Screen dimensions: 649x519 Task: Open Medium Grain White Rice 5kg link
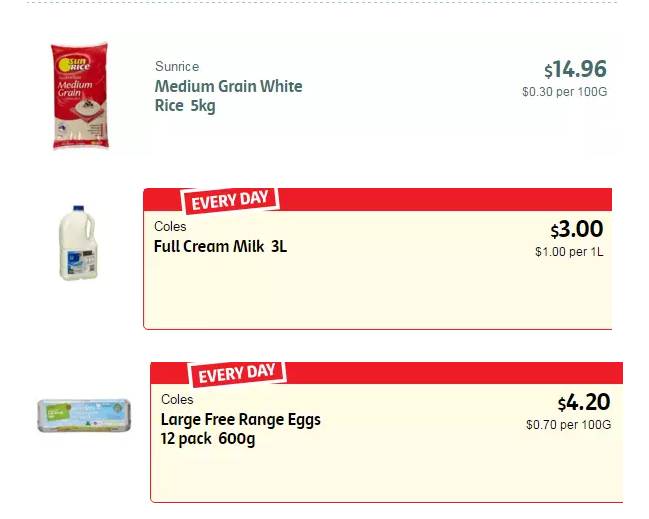[x=228, y=96]
